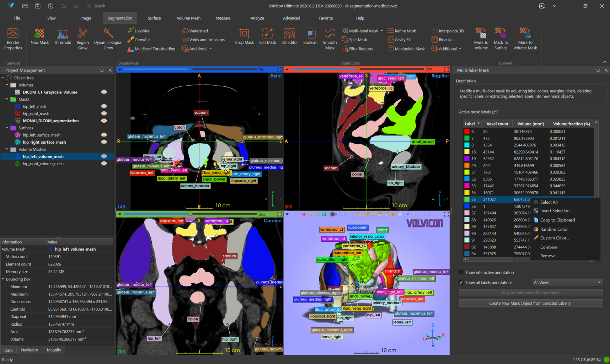Open Additional dropdown in Operations group

446,49
